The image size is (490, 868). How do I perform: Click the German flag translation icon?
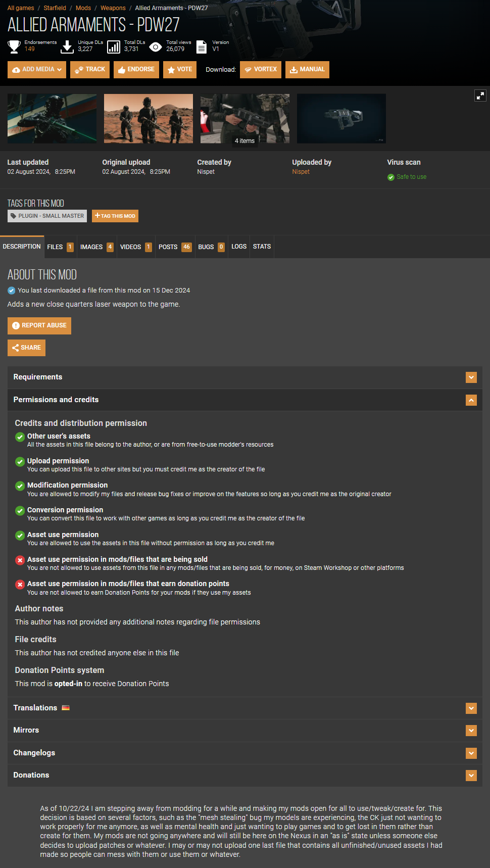point(66,708)
